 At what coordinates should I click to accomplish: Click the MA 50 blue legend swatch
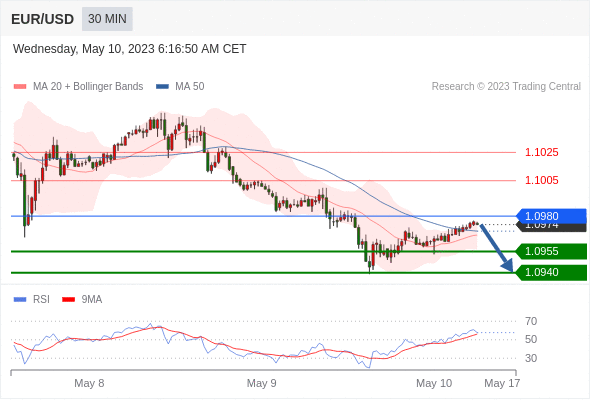tap(162, 87)
